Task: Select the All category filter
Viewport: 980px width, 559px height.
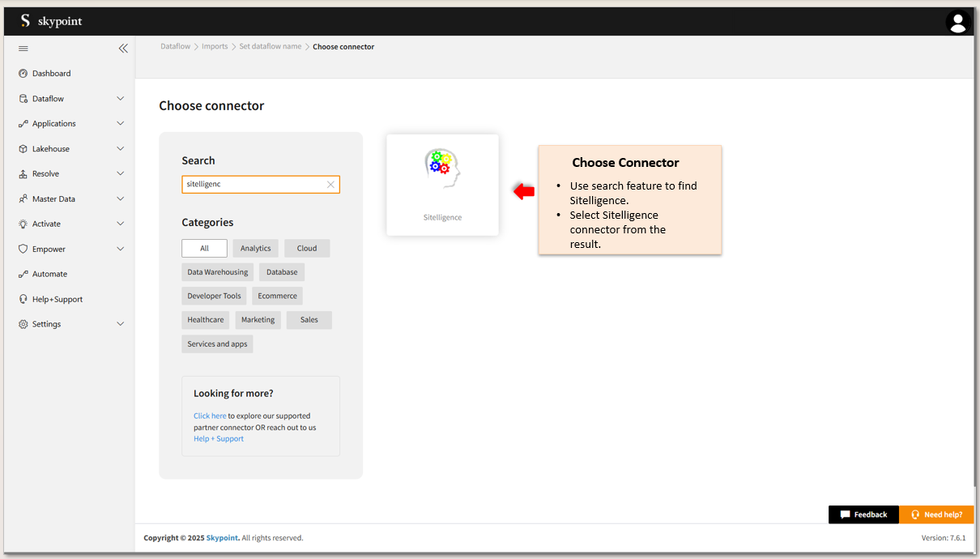Action: (204, 249)
